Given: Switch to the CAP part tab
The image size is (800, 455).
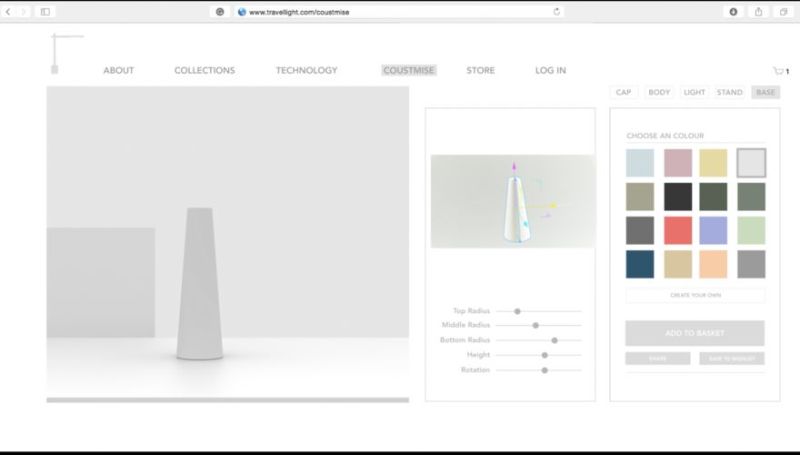Looking at the screenshot, I should (623, 92).
